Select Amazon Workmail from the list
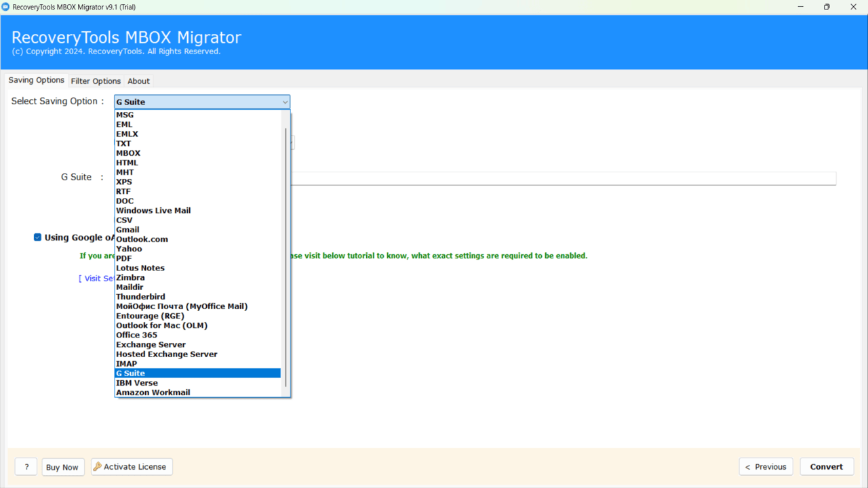The image size is (868, 488). tap(197, 392)
